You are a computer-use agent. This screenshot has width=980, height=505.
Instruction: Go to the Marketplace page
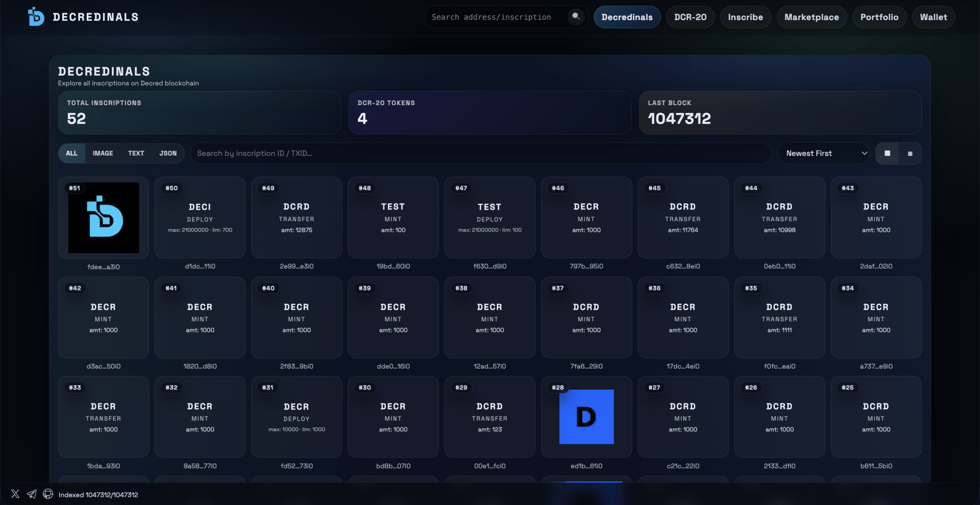point(811,17)
